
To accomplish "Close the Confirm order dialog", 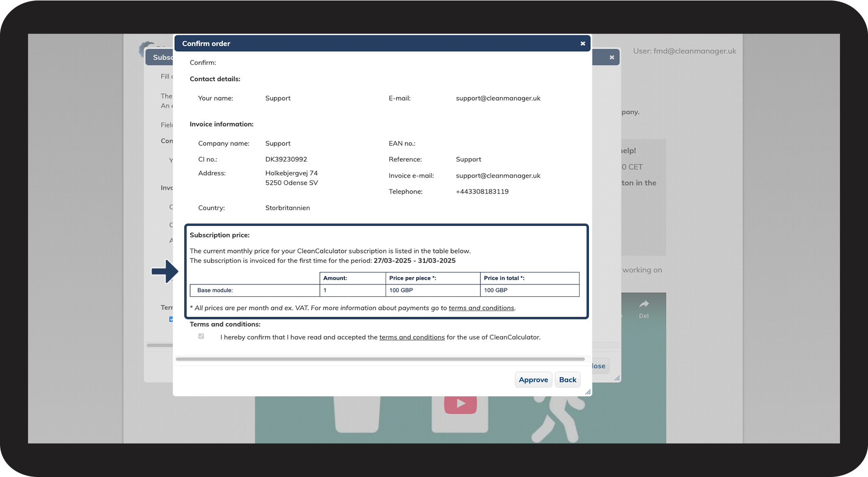I will coord(583,44).
